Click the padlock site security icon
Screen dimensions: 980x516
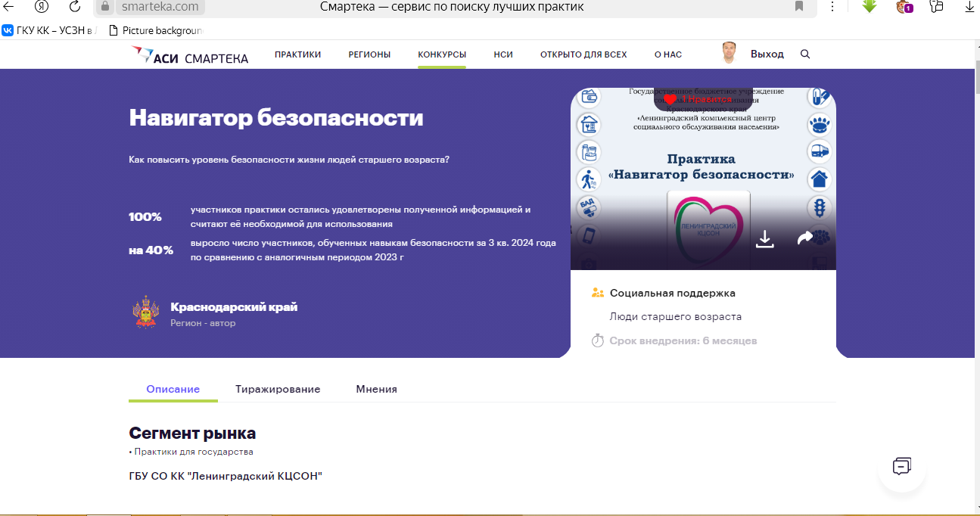(105, 7)
